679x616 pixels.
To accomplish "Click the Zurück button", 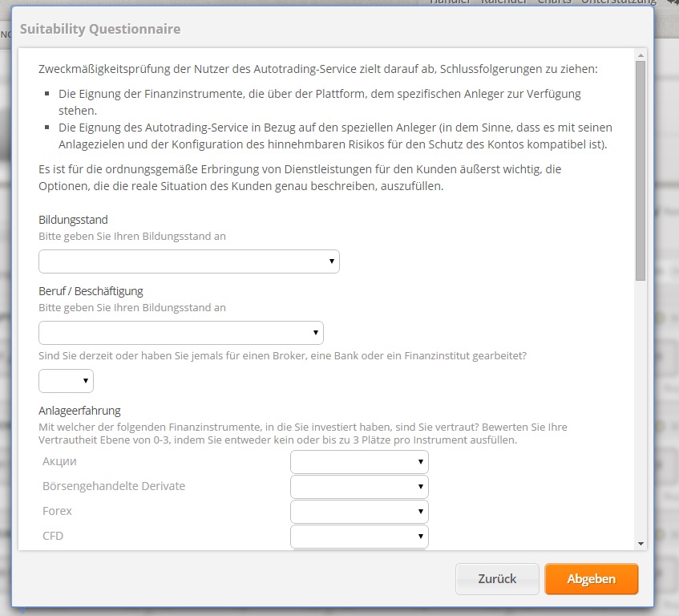I will (497, 579).
